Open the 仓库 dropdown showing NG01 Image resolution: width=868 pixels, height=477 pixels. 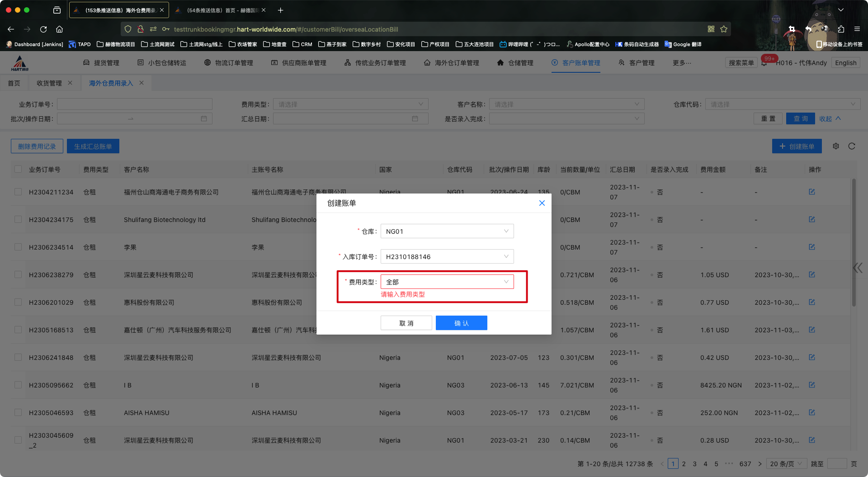point(447,231)
